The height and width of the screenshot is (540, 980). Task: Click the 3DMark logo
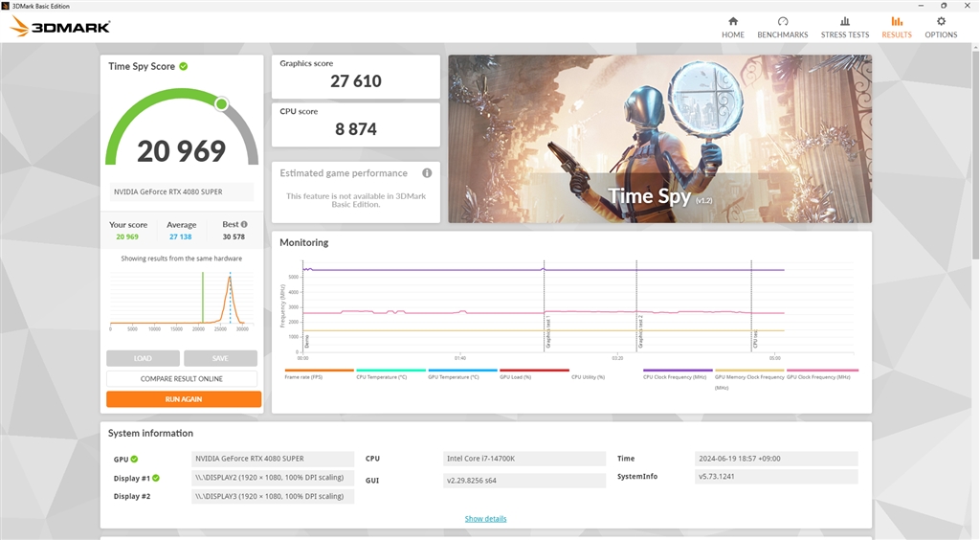pyautogui.click(x=60, y=26)
